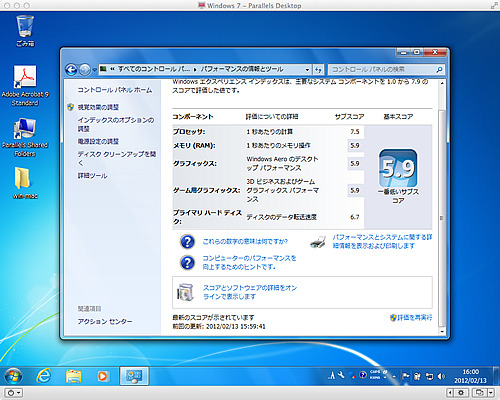
Task: Open the Parallels view mode dropdown arrow
Action: tap(491, 393)
